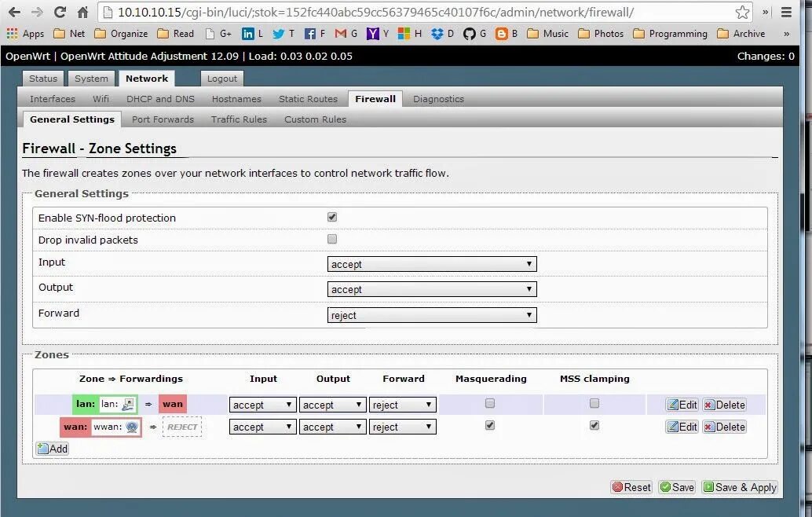
Task: Open Music bookmarks folder
Action: click(548, 34)
